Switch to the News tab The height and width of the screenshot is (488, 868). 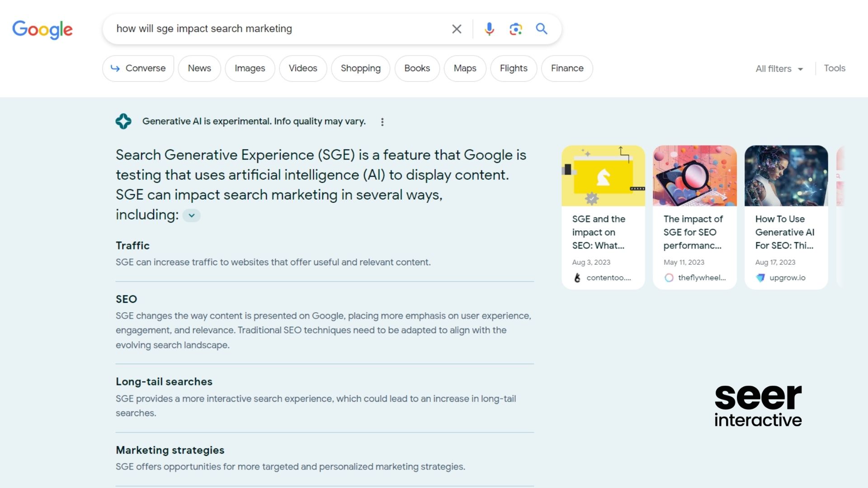[199, 68]
